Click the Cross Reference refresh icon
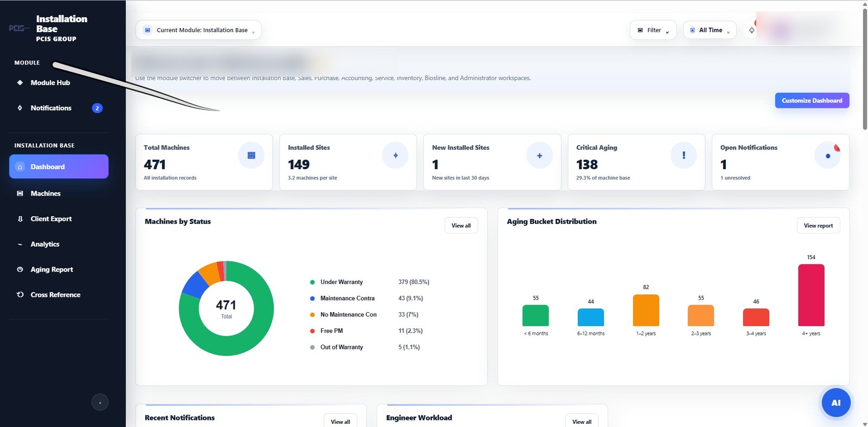 (x=20, y=295)
